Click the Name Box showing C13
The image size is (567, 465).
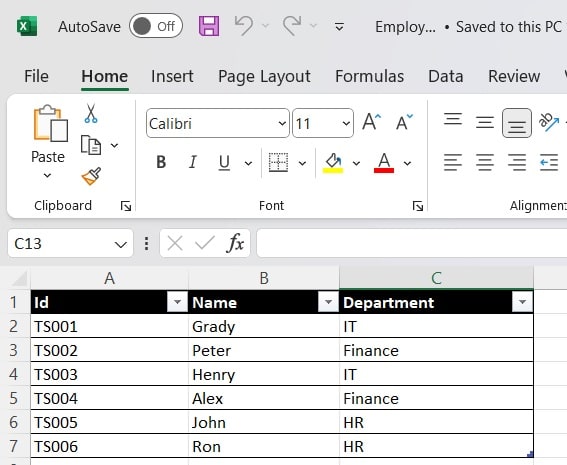(x=61, y=244)
